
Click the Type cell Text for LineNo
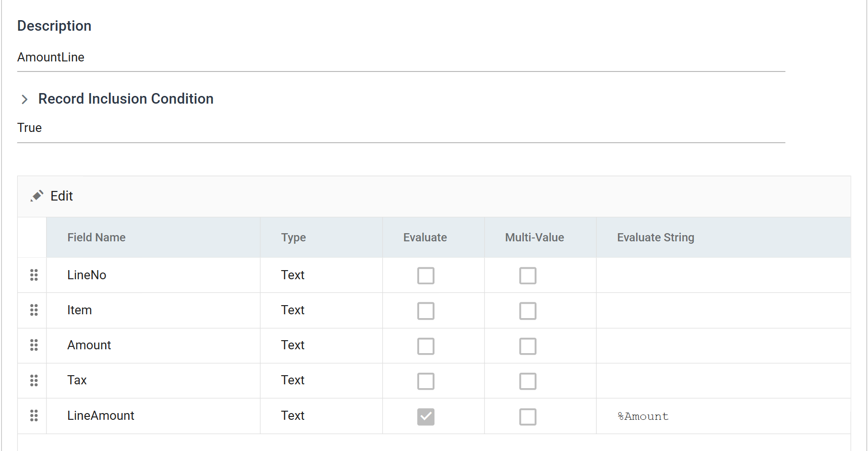pyautogui.click(x=321, y=275)
